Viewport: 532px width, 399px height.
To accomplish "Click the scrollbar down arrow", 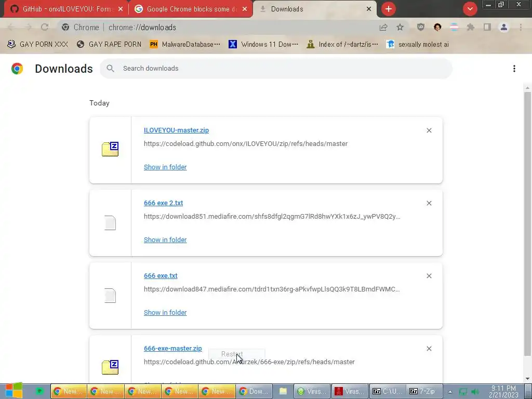I will (527, 379).
